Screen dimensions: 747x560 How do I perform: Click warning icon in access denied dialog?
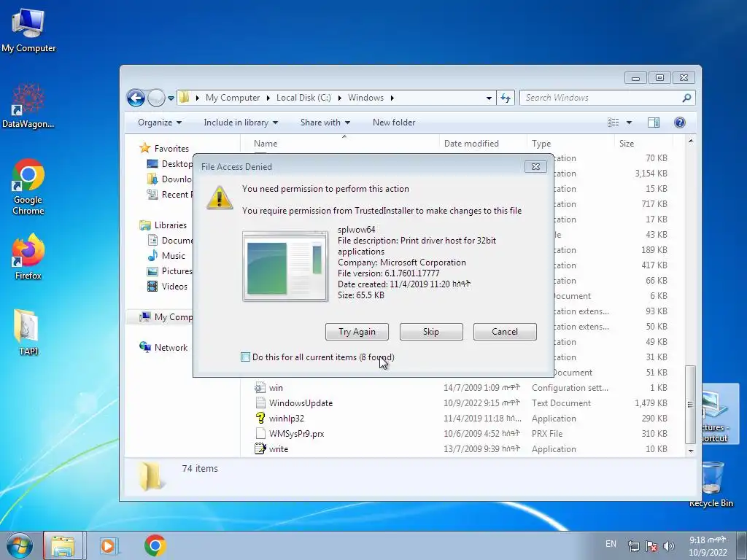(x=220, y=198)
